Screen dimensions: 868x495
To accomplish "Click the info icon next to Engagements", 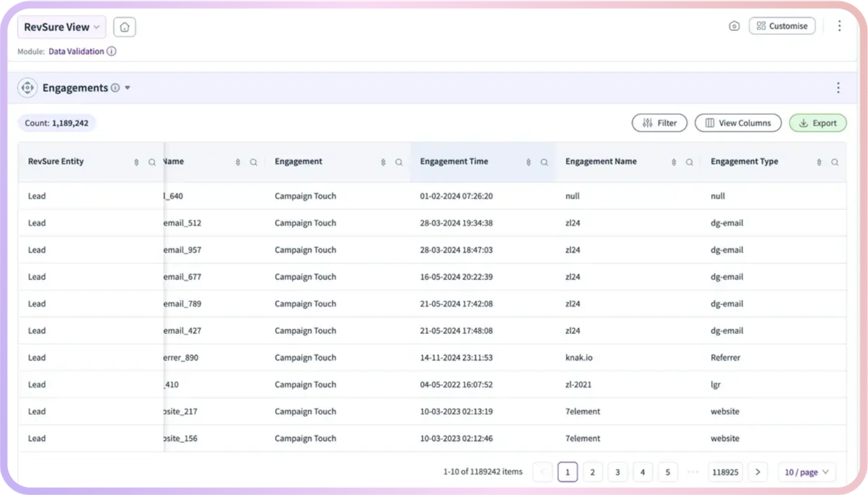I will (115, 88).
